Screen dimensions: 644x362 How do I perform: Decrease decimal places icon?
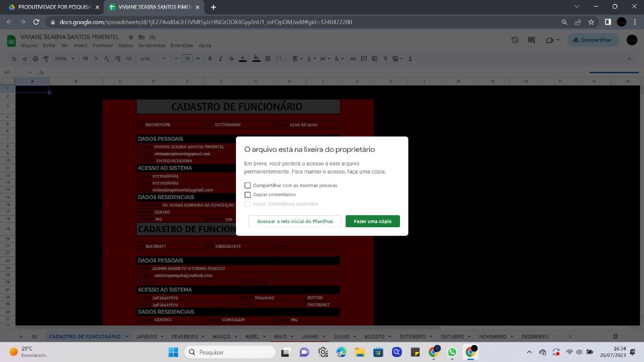coord(106,59)
